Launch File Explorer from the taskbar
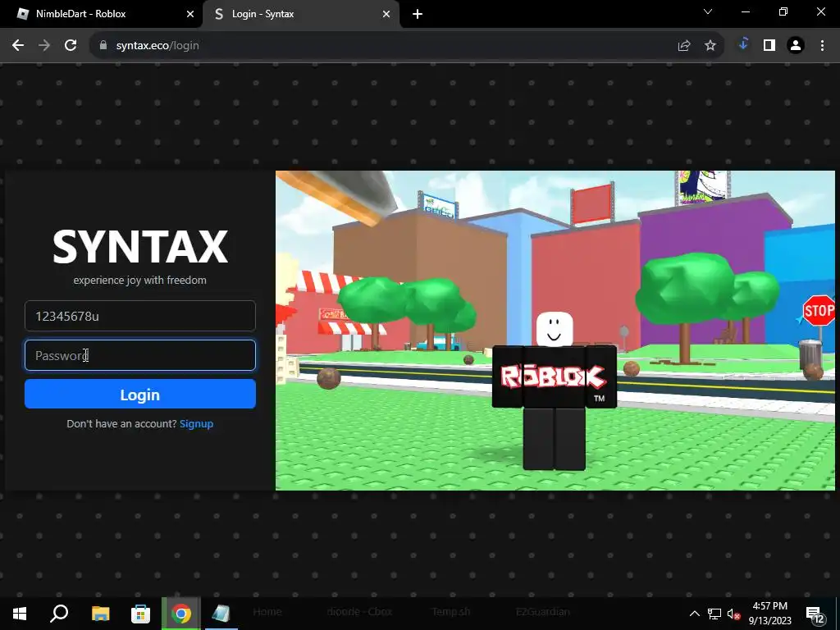840x630 pixels. click(x=100, y=614)
